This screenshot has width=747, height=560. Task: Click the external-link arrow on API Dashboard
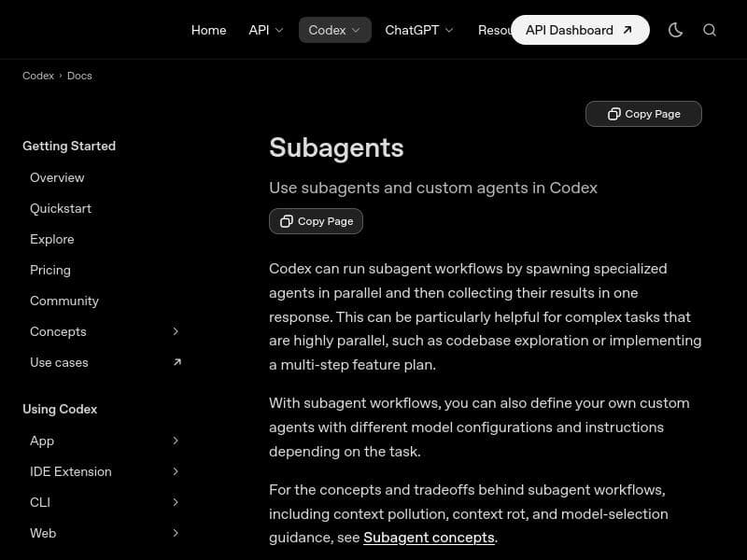627,29
